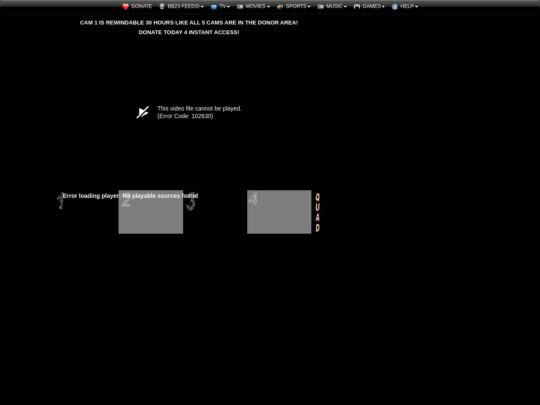The height and width of the screenshot is (405, 540).
Task: Click the Games controller icon
Action: tap(357, 7)
